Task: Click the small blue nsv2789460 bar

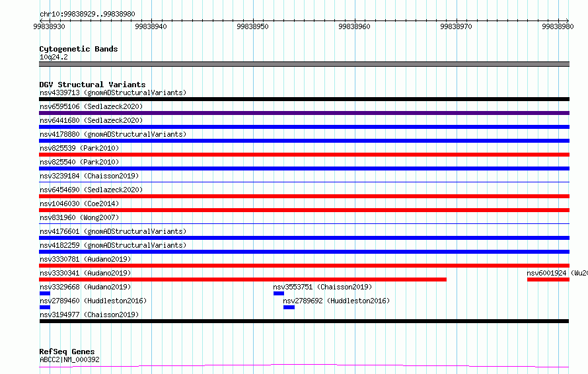Action: pos(45,307)
